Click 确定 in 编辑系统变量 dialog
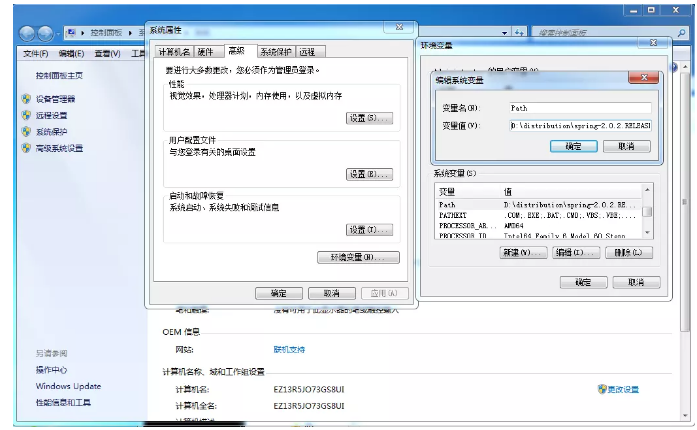Viewport: 697px width, 430px height. point(573,146)
